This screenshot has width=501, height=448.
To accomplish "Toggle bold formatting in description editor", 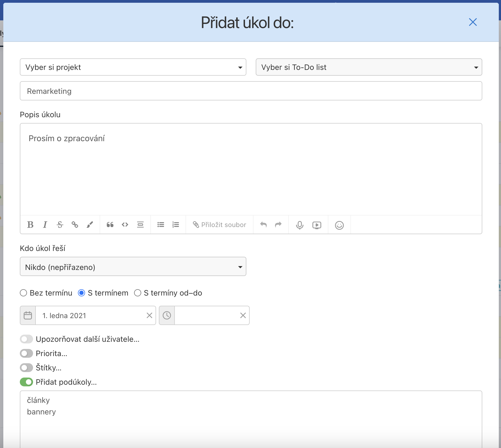I will pyautogui.click(x=30, y=225).
